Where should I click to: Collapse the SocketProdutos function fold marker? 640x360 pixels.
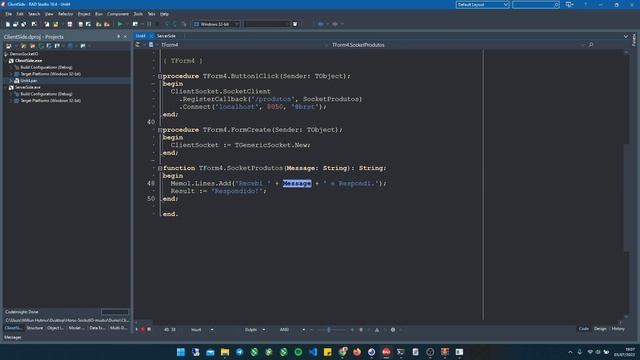[x=160, y=168]
